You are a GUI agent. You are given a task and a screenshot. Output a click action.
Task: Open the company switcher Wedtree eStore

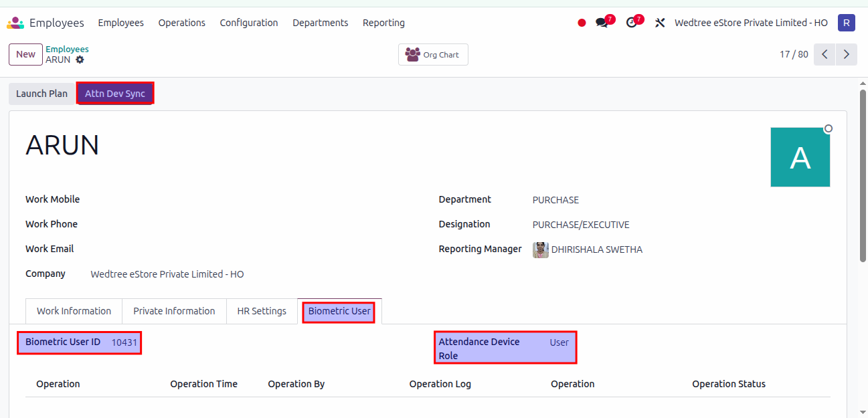[751, 23]
